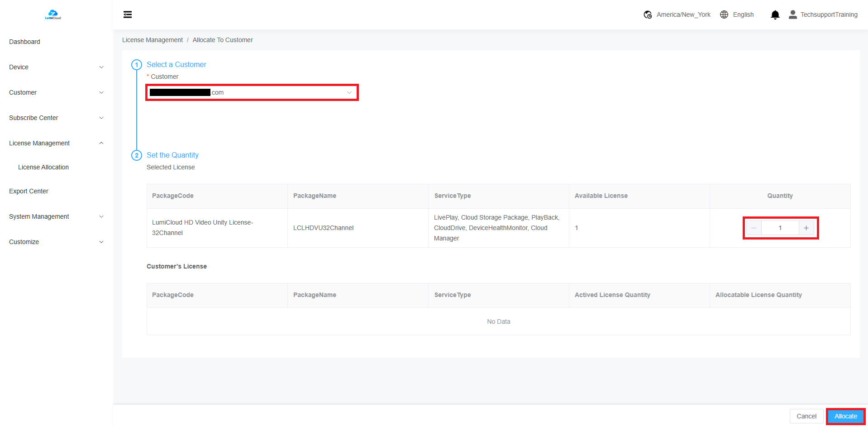This screenshot has width=868, height=427.
Task: Expand the Subscribe Center sidebar menu
Action: tap(56, 118)
